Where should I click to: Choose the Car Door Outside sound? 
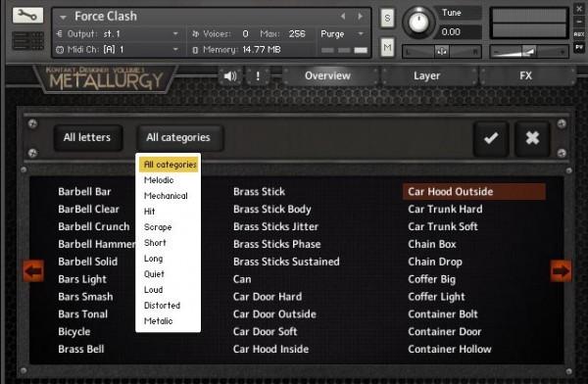274,314
